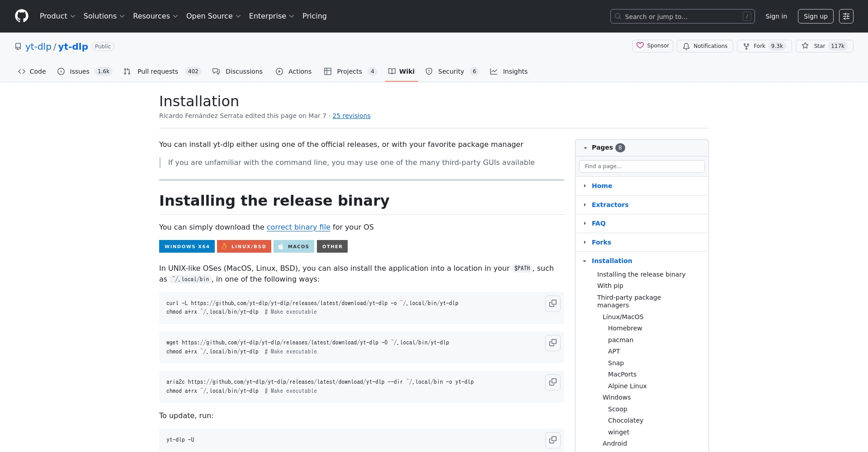Open the bold yt-dlp repository link

point(73,47)
